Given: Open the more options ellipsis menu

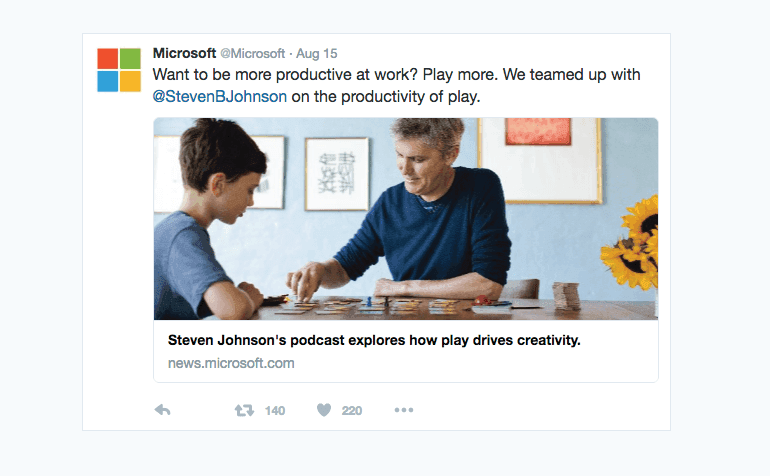Looking at the screenshot, I should 404,410.
